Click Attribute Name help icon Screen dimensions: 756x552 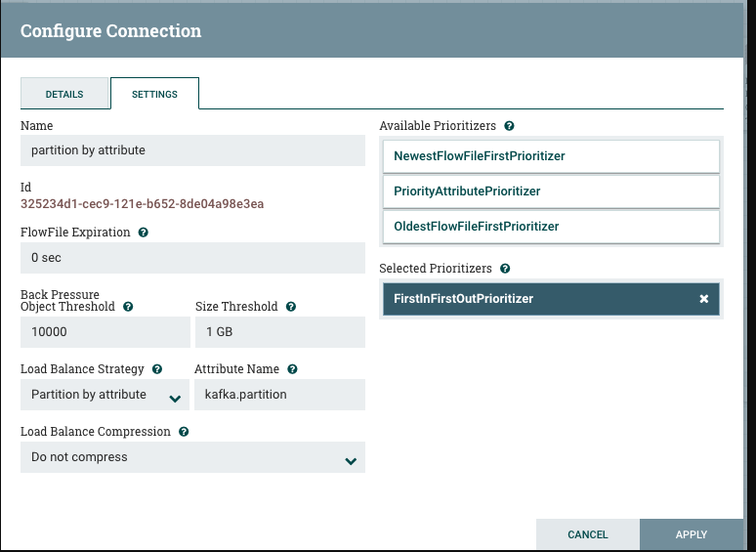(292, 369)
